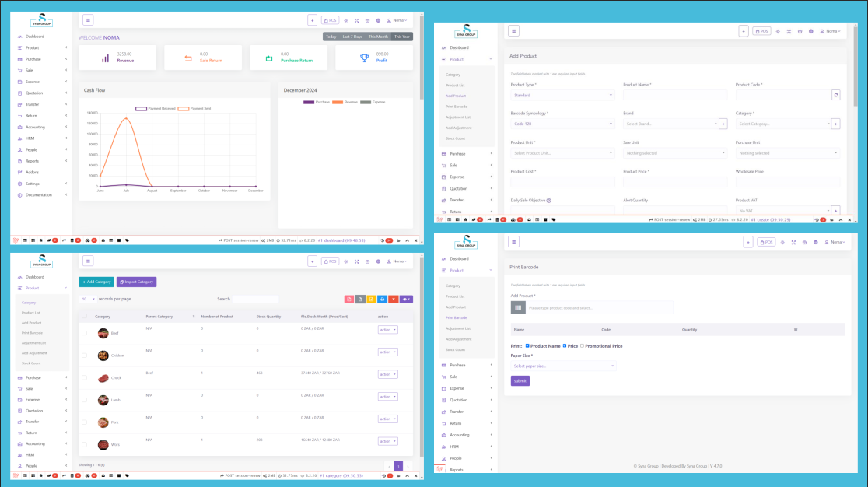Click the Profit trophy icon
Image resolution: width=868 pixels, height=487 pixels.
[364, 58]
